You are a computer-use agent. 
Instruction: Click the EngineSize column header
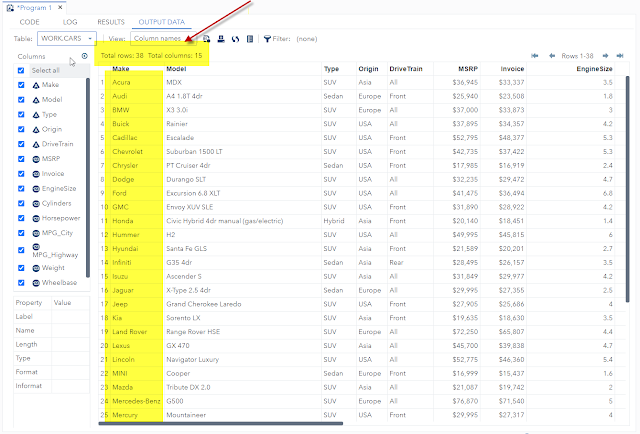pyautogui.click(x=594, y=69)
